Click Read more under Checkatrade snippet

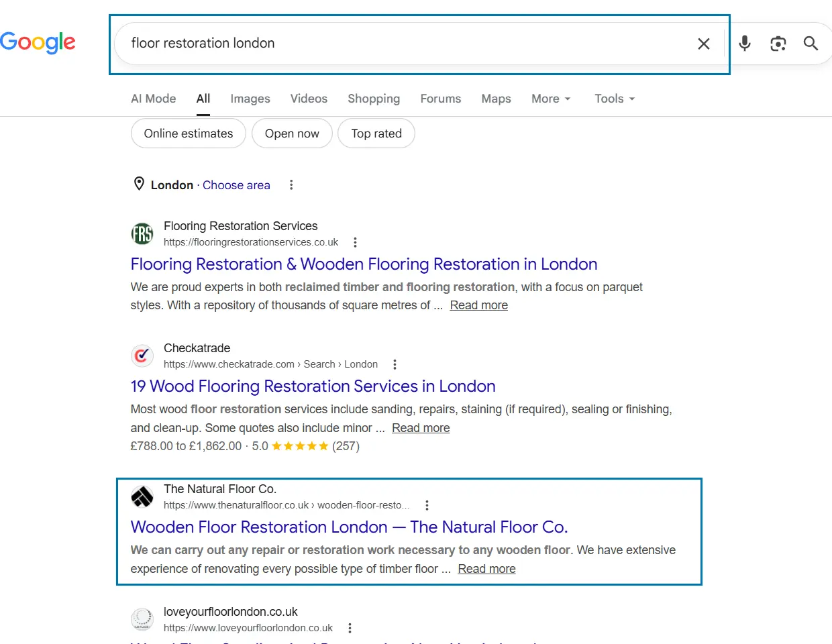(x=421, y=428)
